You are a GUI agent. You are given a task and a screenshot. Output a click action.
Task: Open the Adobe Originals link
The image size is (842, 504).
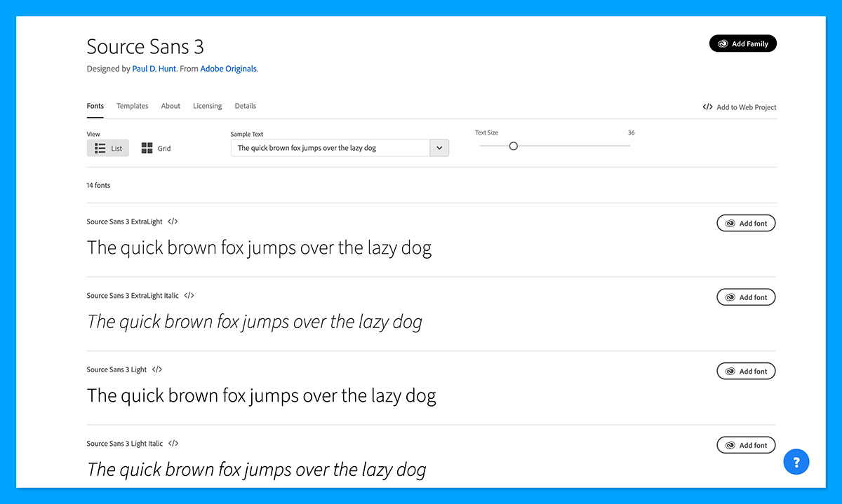tap(229, 69)
